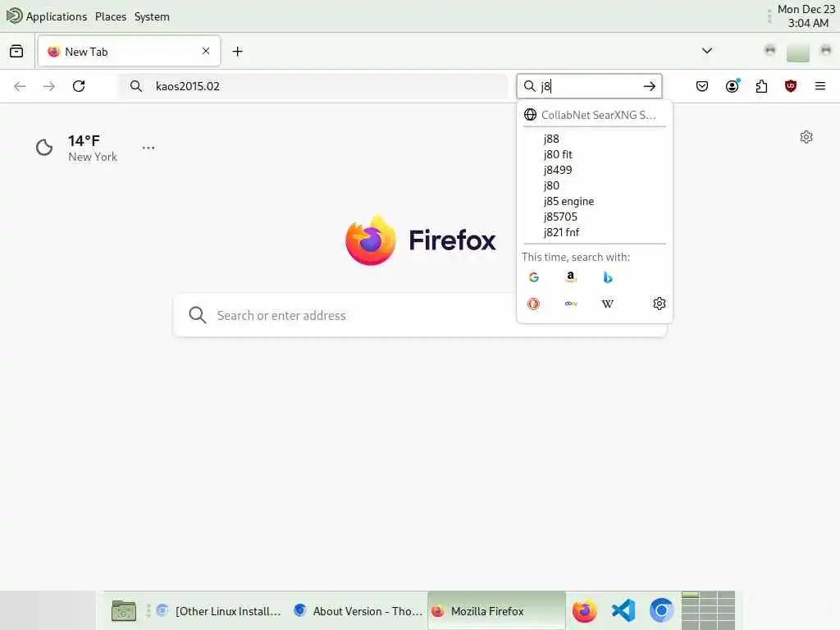This screenshot has height=630, width=840.
Task: Choose the j80 fit suggestion
Action: coord(594,154)
